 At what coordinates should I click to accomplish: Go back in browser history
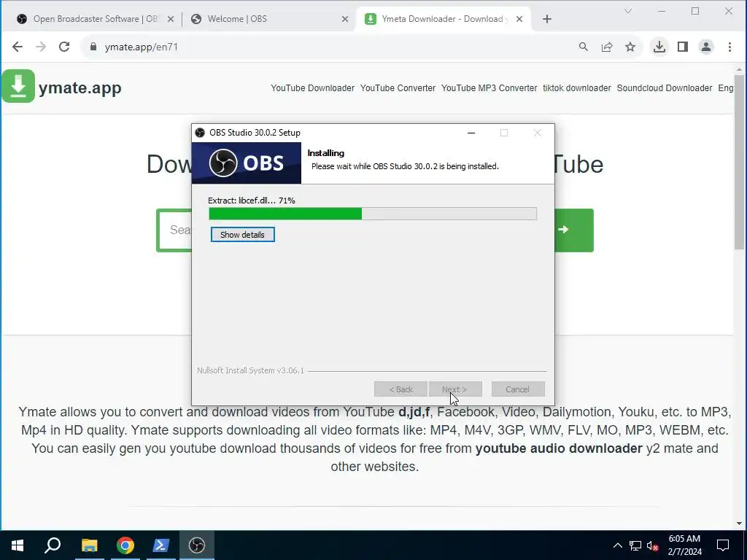point(18,47)
